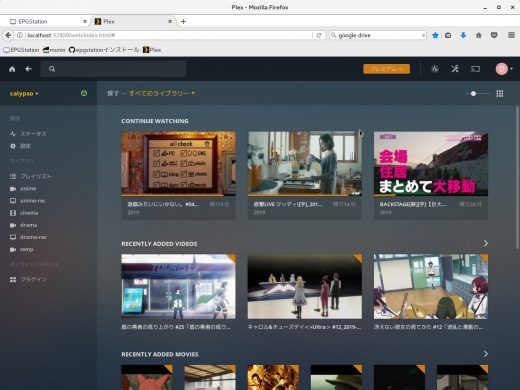The image size is (520, 390).
Task: Expand the calypso server dropdown
Action: pyautogui.click(x=24, y=94)
